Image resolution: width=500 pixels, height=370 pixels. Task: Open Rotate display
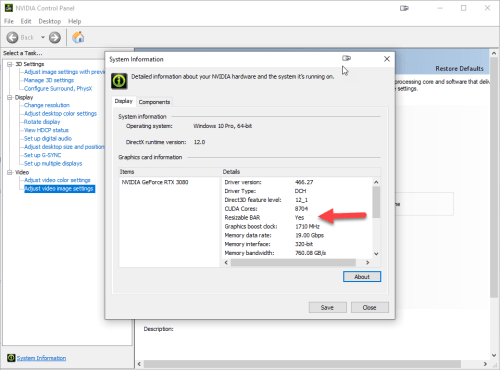42,122
